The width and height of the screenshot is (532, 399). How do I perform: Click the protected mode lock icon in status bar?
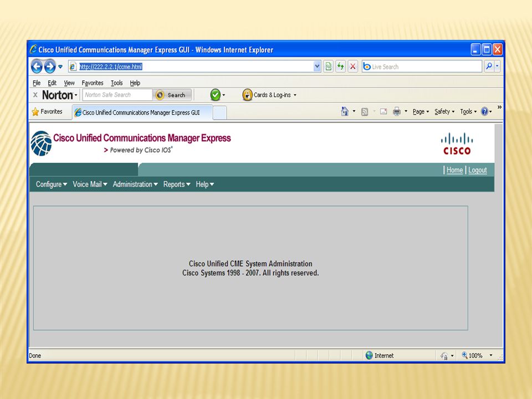[x=444, y=356]
